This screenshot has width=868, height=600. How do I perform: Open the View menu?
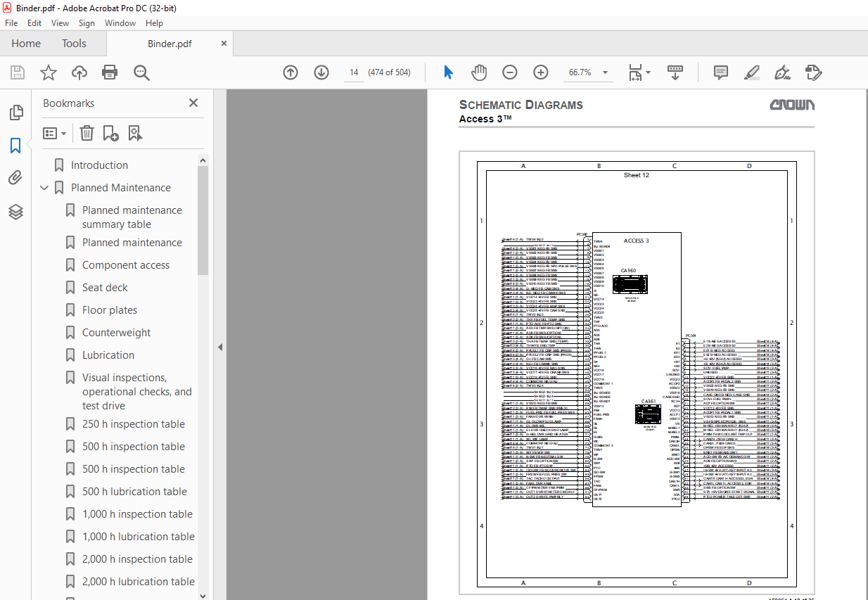tap(60, 23)
